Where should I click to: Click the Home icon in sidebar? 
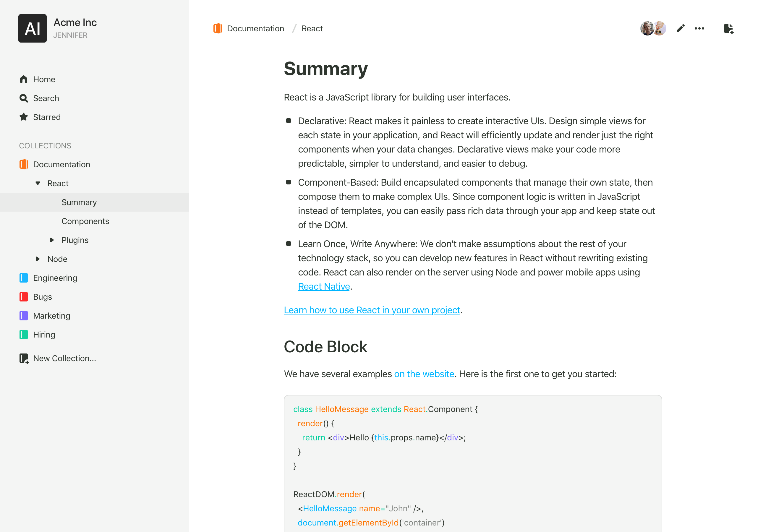24,79
